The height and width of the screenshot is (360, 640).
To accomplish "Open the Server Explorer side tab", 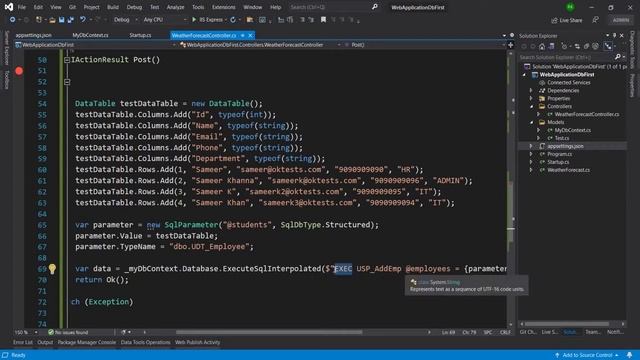I will point(6,48).
